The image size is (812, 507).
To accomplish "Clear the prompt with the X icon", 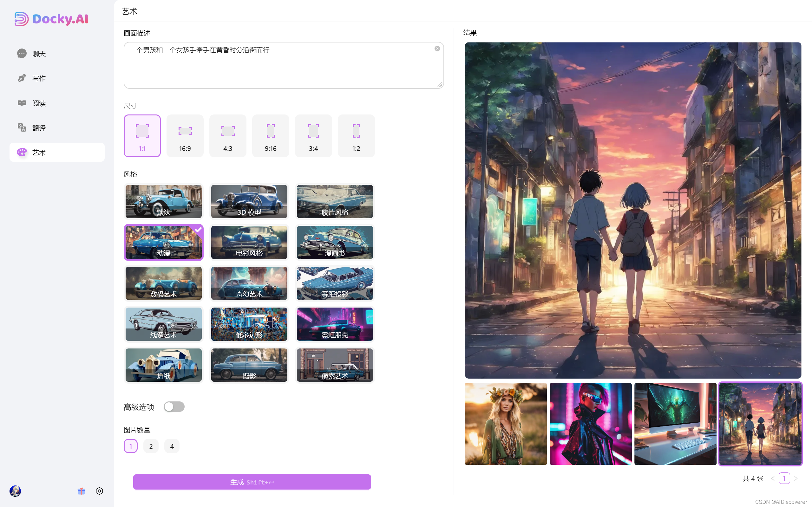I will [x=437, y=49].
